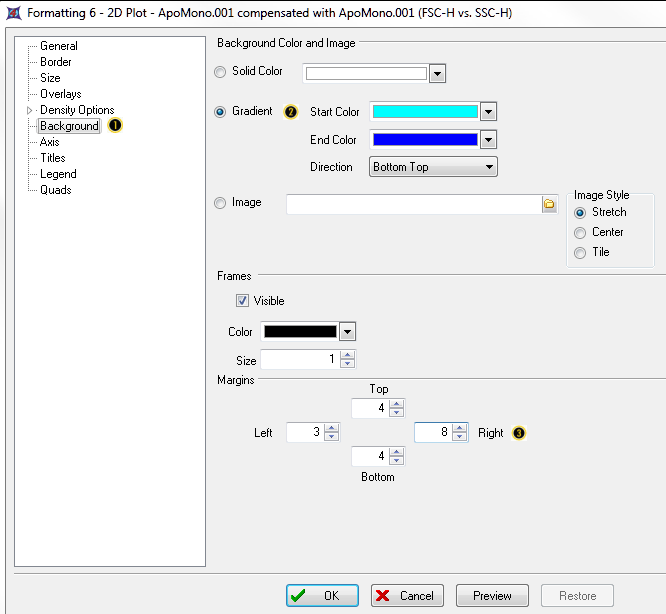Screen dimensions: 666x614
Task: Expand Density Options tree node
Action: coord(29,110)
